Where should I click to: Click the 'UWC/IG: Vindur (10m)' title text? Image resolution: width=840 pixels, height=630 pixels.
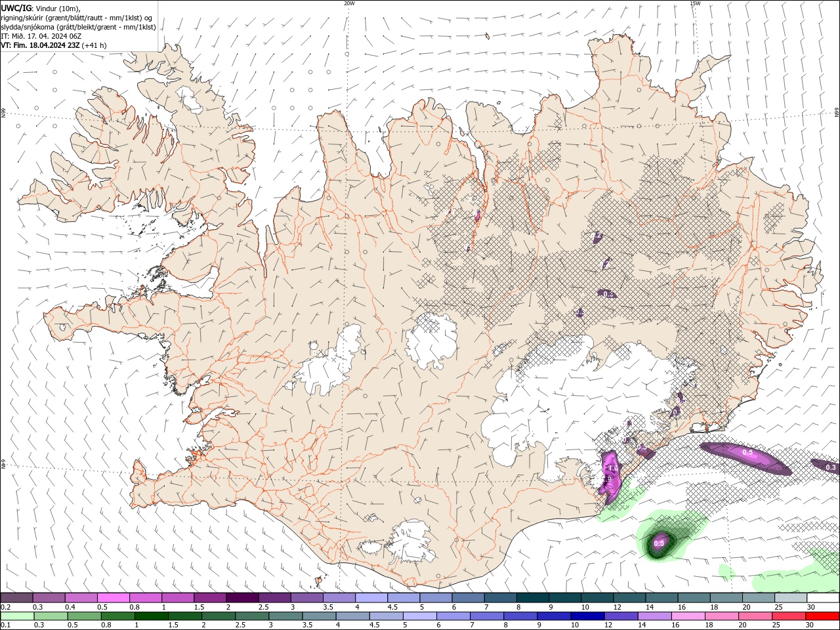click(41, 8)
